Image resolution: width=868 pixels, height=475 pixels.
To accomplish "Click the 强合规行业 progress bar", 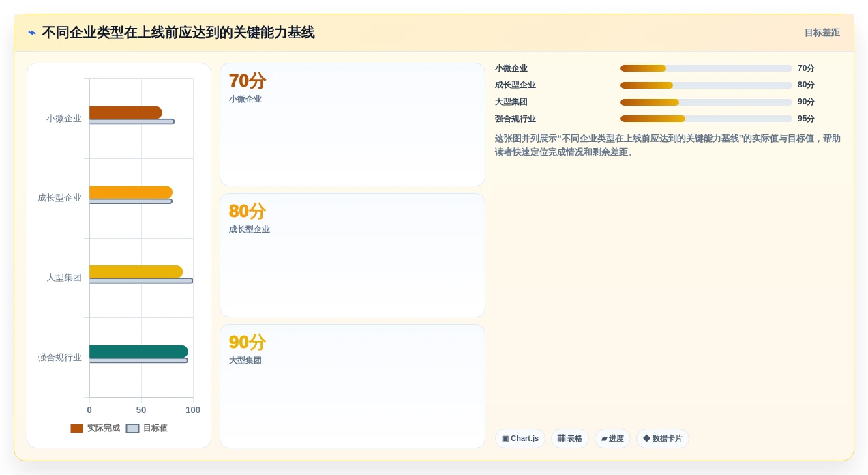I will (706, 119).
